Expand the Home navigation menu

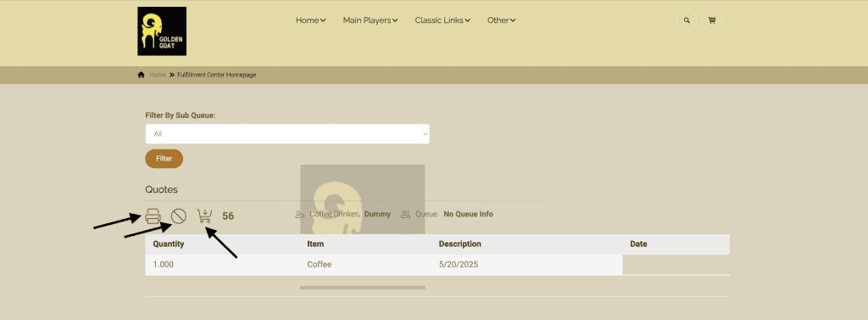point(310,20)
